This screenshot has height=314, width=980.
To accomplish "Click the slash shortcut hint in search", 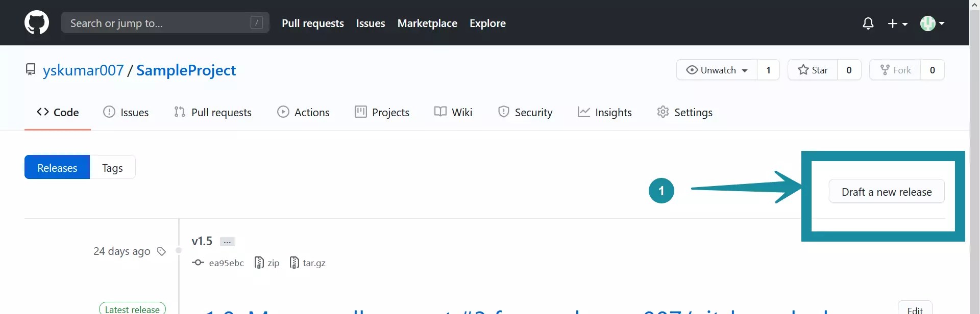I will coord(257,23).
